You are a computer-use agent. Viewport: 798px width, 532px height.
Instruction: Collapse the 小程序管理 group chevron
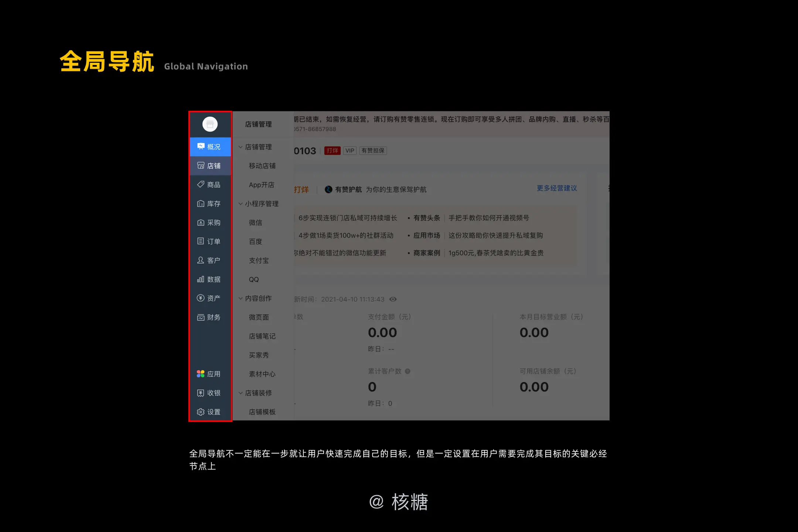tap(241, 204)
